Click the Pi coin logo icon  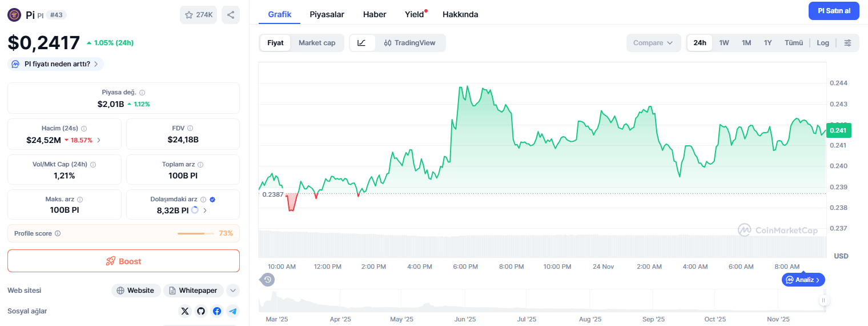(x=14, y=15)
